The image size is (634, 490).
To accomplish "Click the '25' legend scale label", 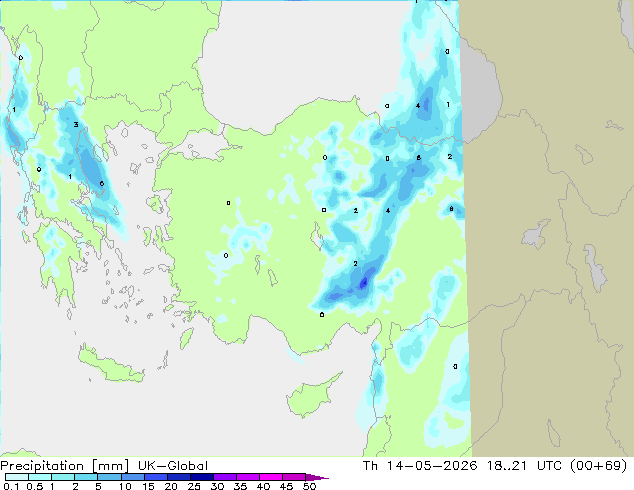I will 194,486.
